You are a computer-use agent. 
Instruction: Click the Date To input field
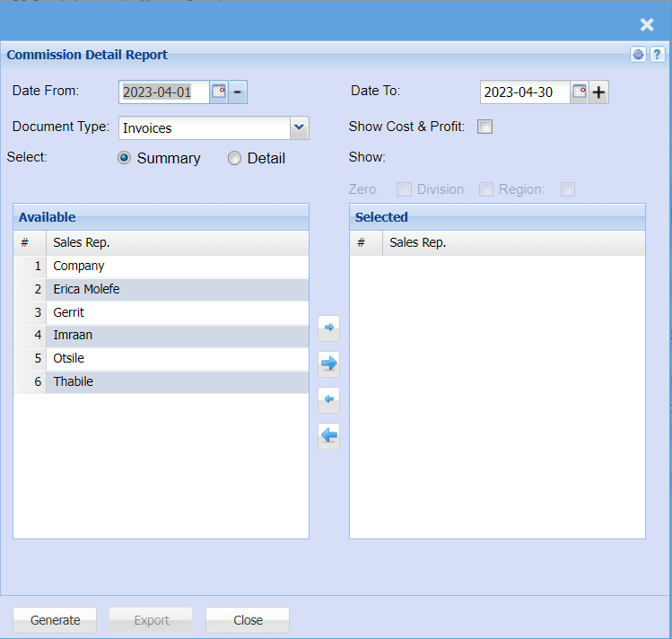point(524,92)
